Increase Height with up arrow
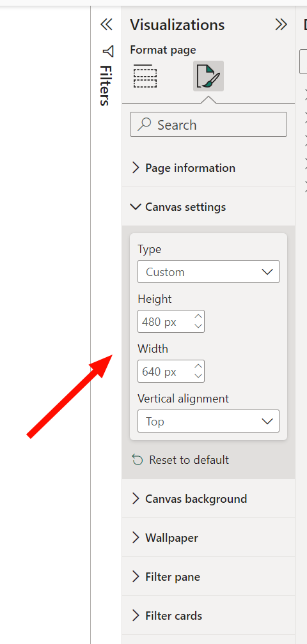 click(198, 317)
